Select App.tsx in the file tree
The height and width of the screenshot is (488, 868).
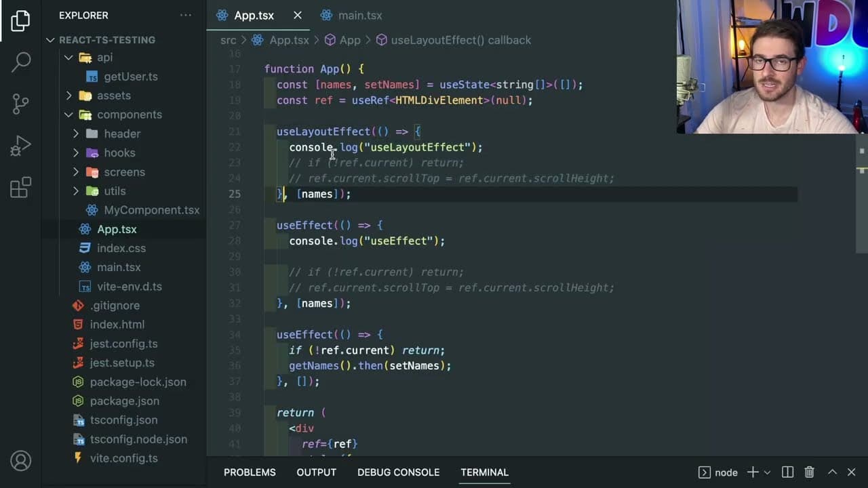click(x=117, y=229)
